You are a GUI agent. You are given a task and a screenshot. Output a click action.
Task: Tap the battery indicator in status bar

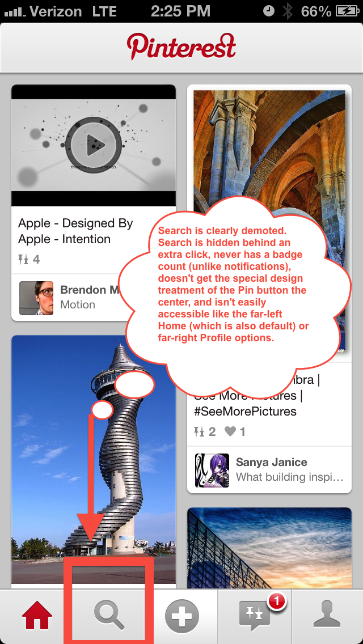tap(348, 11)
